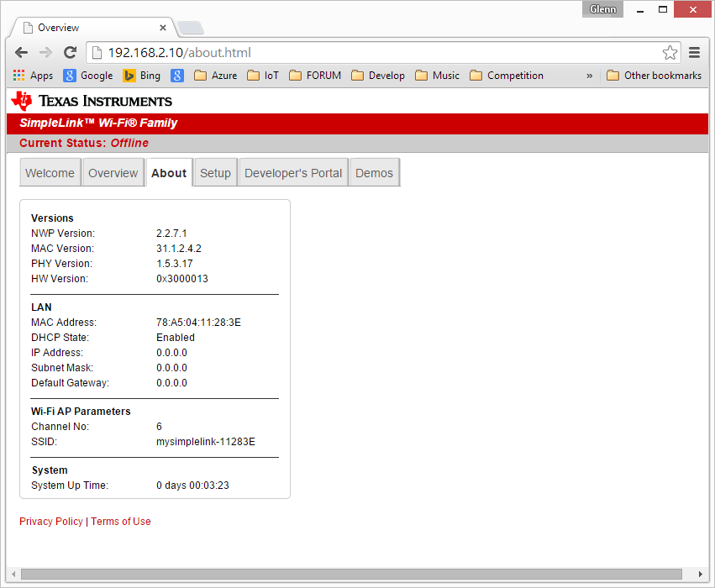The image size is (715, 588).
Task: Bookmark this page with the star icon
Action: click(x=670, y=53)
